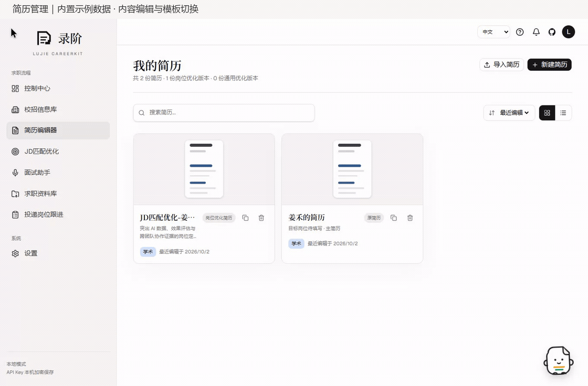This screenshot has height=386, width=588.
Task: Open the 姜禾的简历 resume thumbnail
Action: [x=352, y=169]
